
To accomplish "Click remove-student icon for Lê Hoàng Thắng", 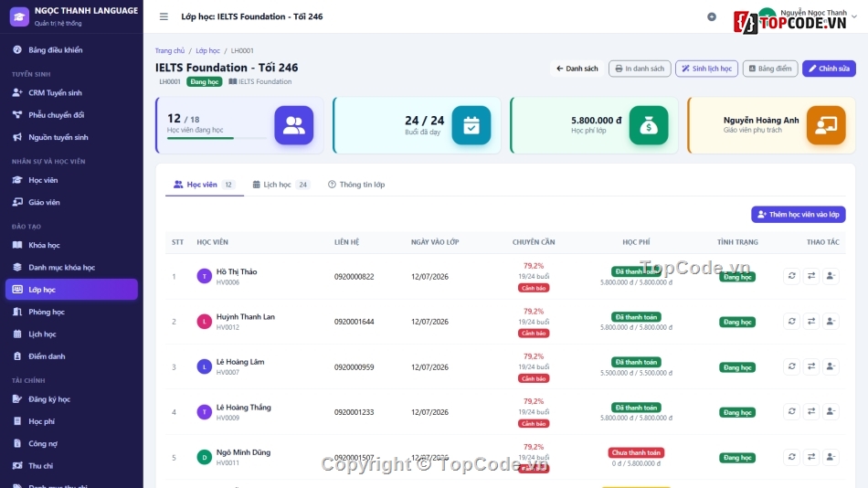I will (831, 411).
